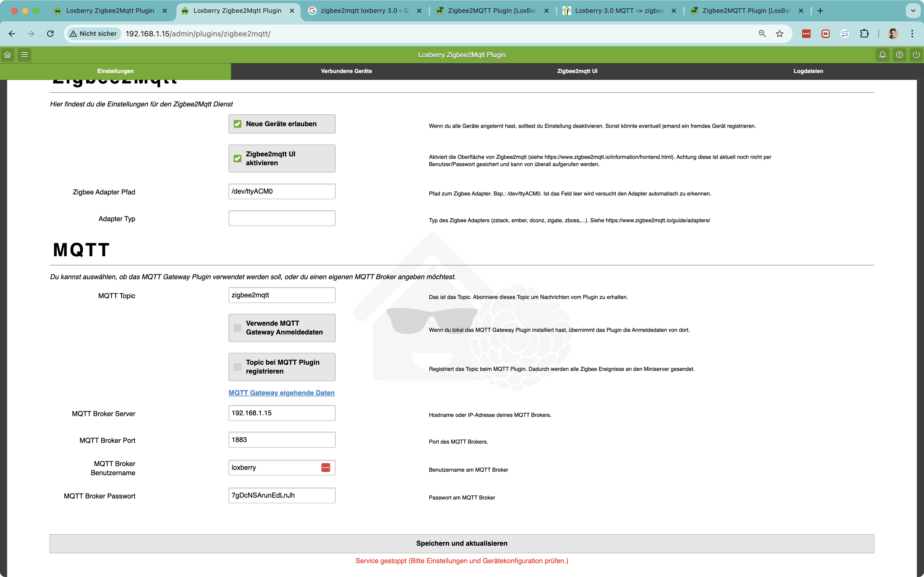Switch to the Verbundene Geräte tab
The width and height of the screenshot is (924, 577).
[x=346, y=71]
